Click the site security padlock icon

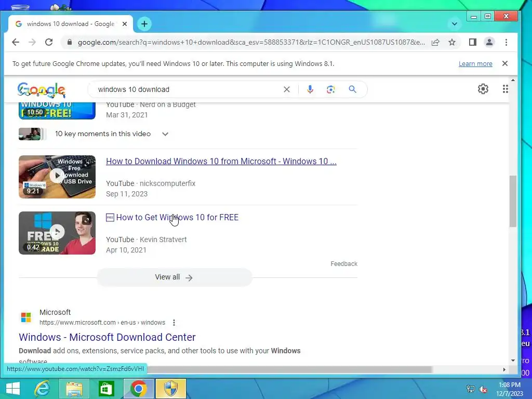pyautogui.click(x=70, y=42)
